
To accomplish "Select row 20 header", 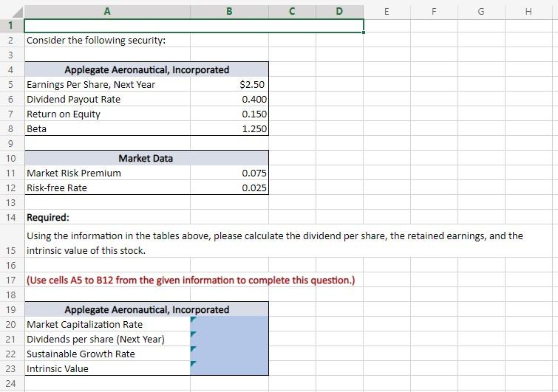I will [x=11, y=325].
